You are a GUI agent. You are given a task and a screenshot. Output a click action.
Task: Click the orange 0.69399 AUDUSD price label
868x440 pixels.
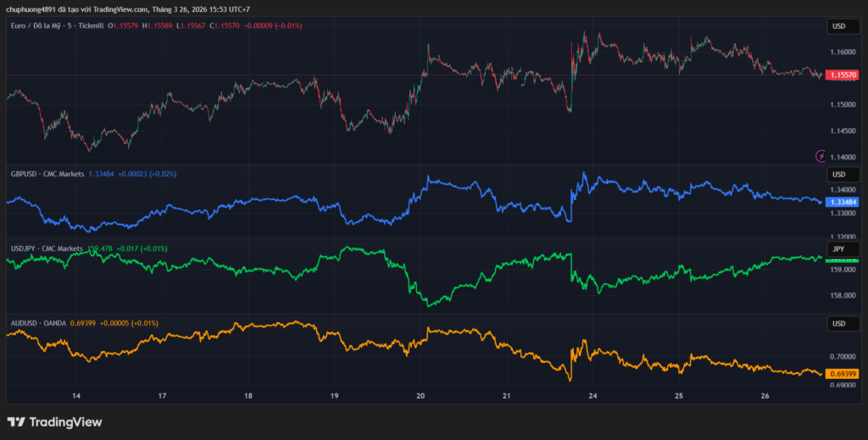pos(843,374)
